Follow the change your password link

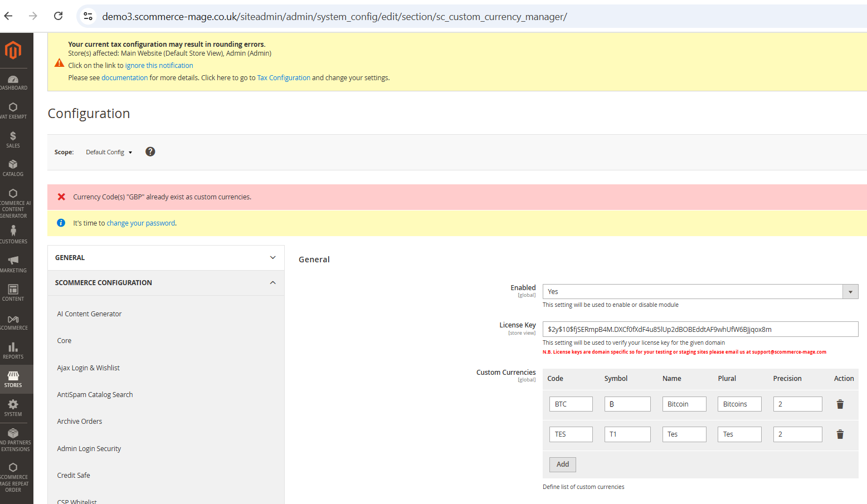pos(140,223)
